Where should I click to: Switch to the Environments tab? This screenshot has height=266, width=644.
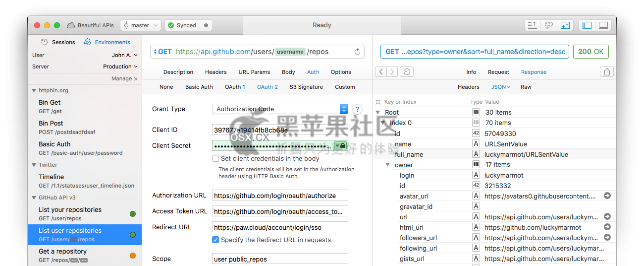107,42
